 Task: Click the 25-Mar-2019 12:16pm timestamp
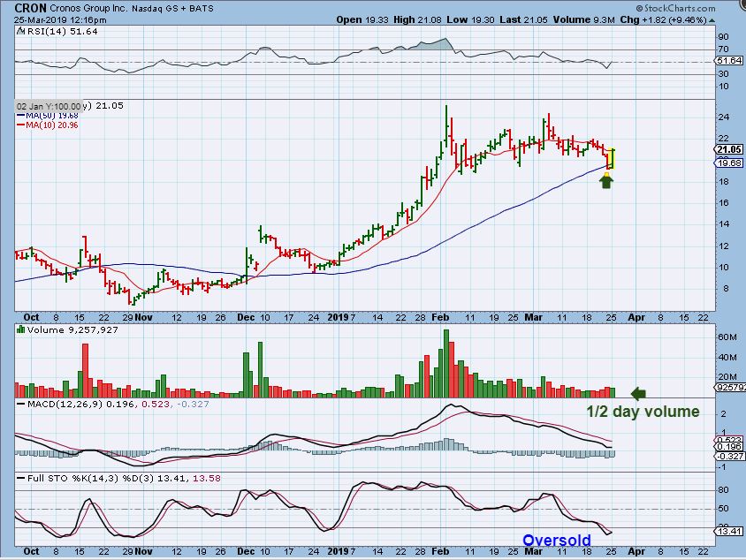point(60,20)
